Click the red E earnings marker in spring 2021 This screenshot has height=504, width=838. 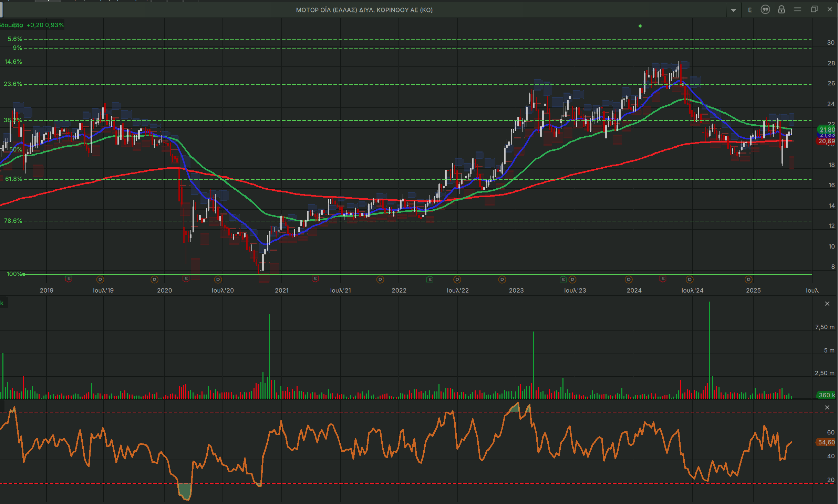315,279
